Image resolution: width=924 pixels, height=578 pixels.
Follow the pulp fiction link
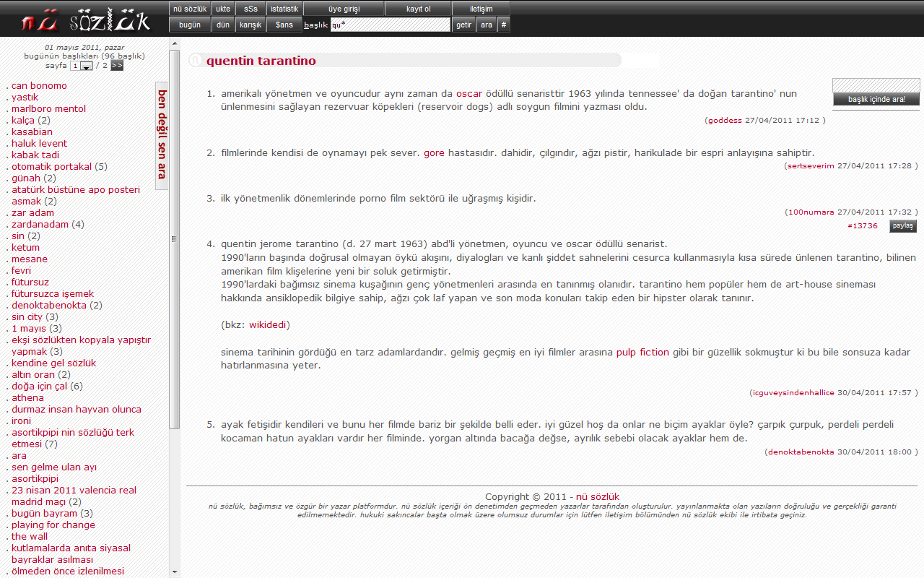pos(642,353)
